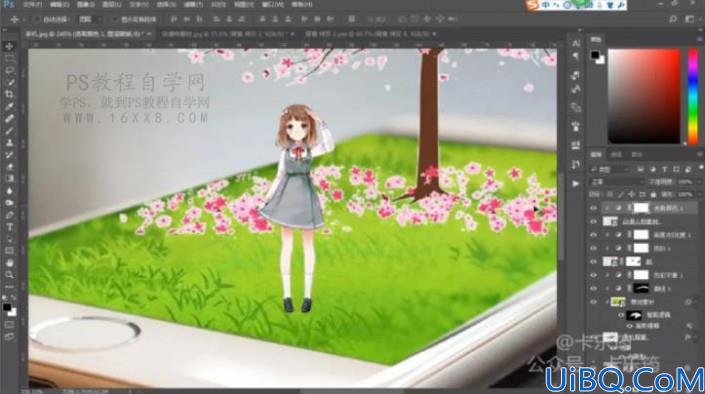This screenshot has width=705, height=394.
Task: Open Window menu (窗口)
Action: coord(272,4)
